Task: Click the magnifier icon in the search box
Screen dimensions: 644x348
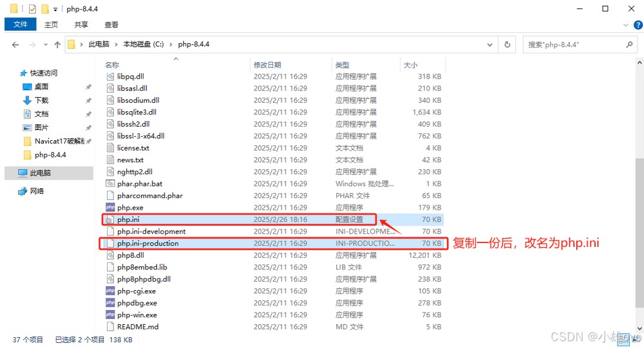Action: 629,45
